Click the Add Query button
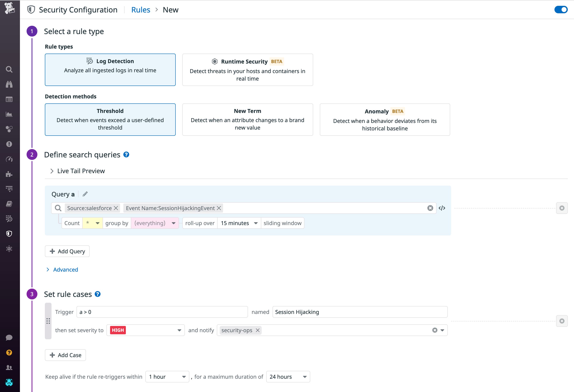The height and width of the screenshot is (392, 574). click(67, 251)
